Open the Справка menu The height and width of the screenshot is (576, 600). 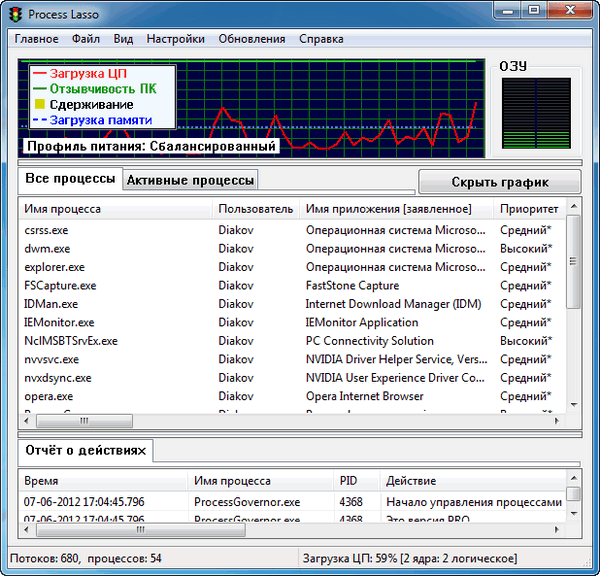pos(320,39)
